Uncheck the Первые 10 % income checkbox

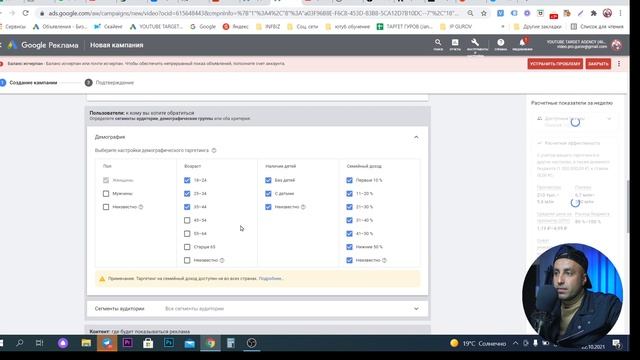[349, 180]
